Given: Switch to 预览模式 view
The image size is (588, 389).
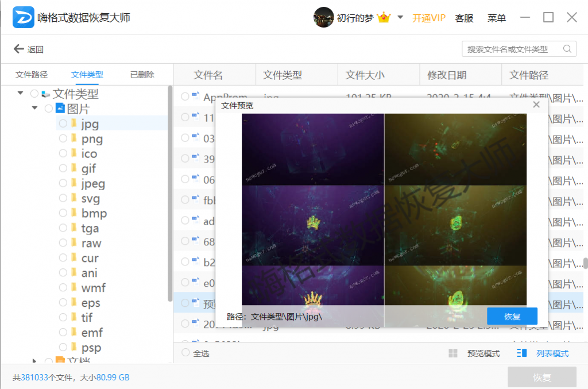Looking at the screenshot, I should (x=483, y=353).
